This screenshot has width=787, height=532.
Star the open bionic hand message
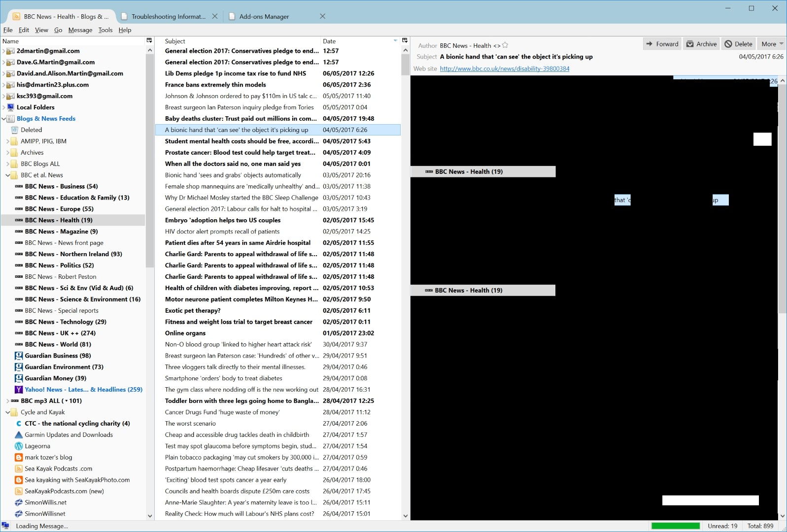505,45
